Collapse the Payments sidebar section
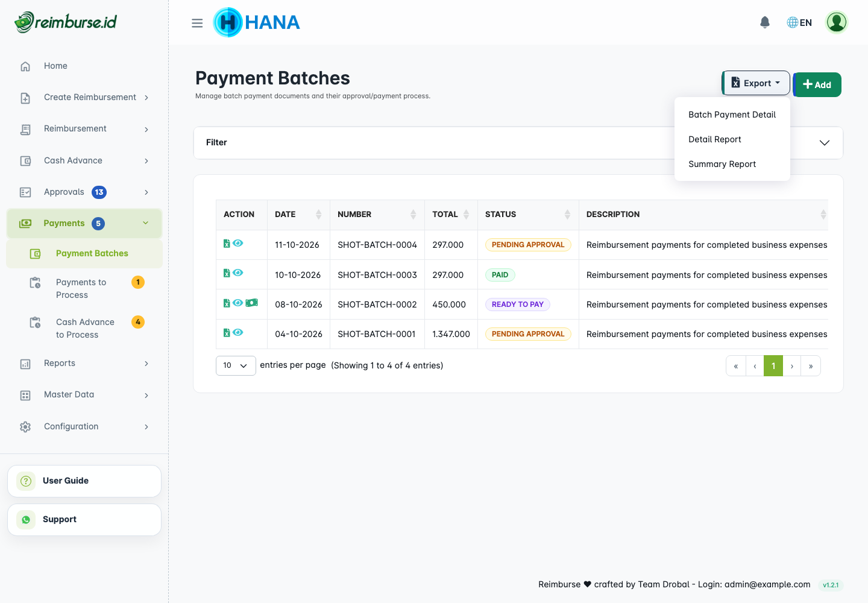 coord(84,224)
